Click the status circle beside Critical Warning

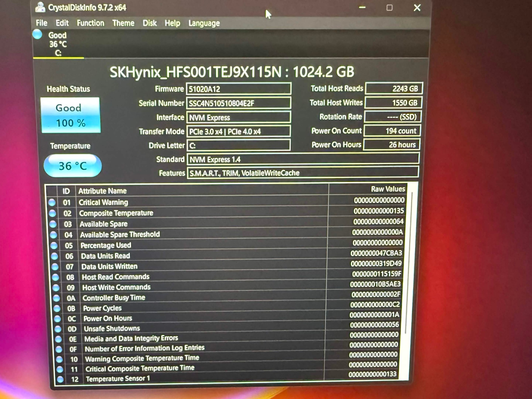52,202
